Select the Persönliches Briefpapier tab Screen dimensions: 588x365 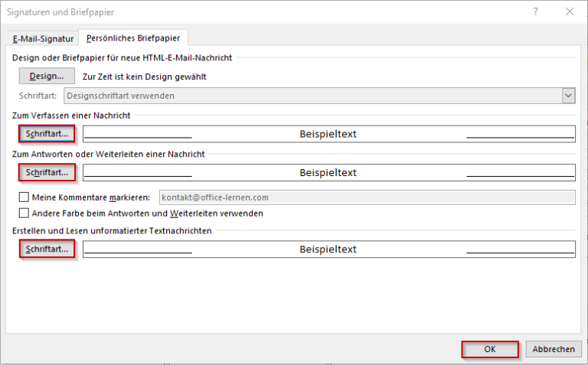point(134,38)
